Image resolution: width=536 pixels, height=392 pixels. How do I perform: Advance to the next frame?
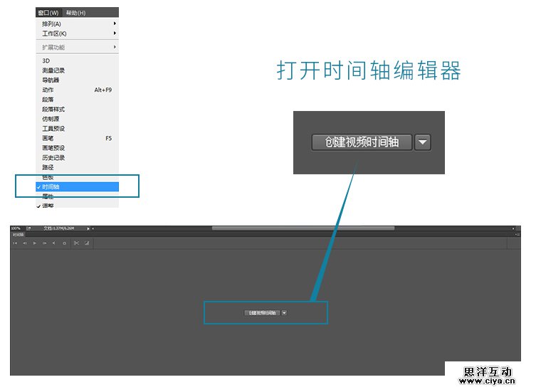[x=44, y=243]
